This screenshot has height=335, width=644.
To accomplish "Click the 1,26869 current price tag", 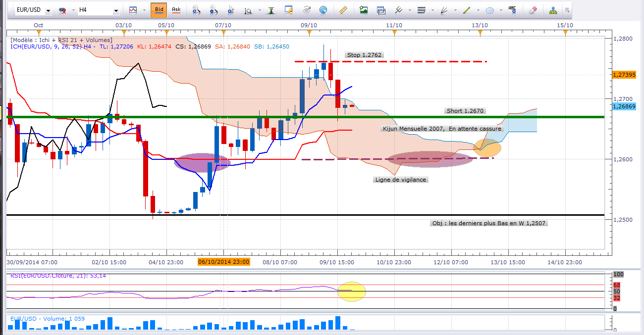I will tap(624, 106).
